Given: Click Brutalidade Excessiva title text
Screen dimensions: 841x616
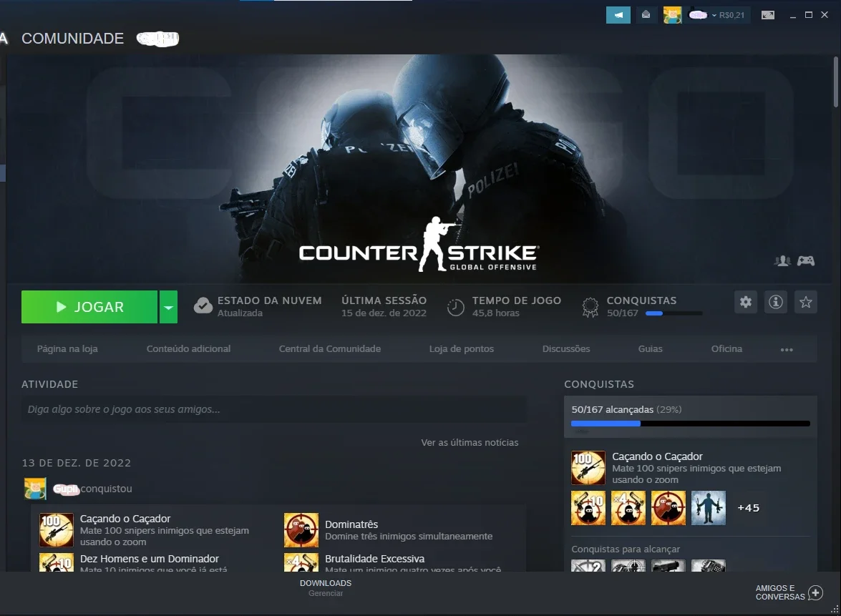Looking at the screenshot, I should click(374, 559).
